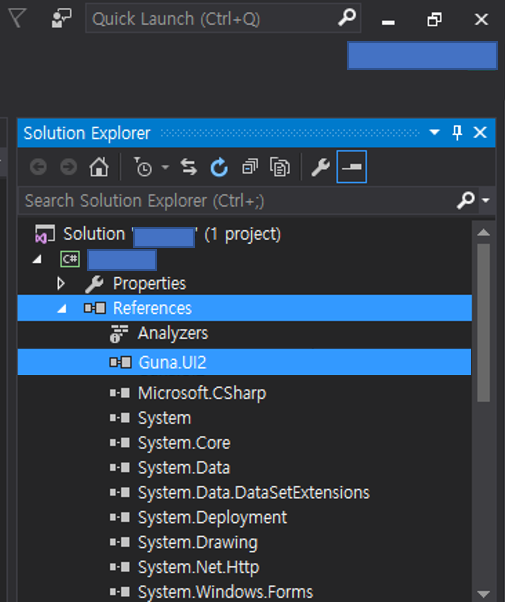Expand the Properties folder

[60, 283]
